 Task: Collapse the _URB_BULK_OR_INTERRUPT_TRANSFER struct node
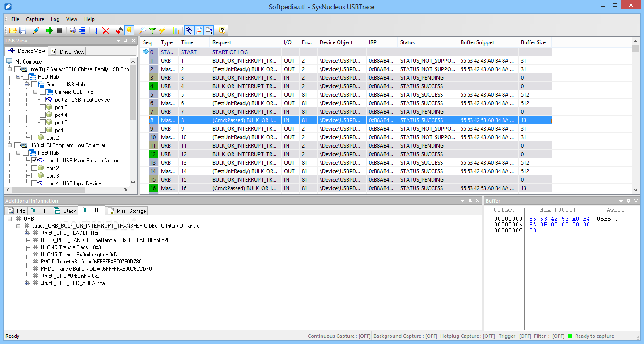point(18,226)
